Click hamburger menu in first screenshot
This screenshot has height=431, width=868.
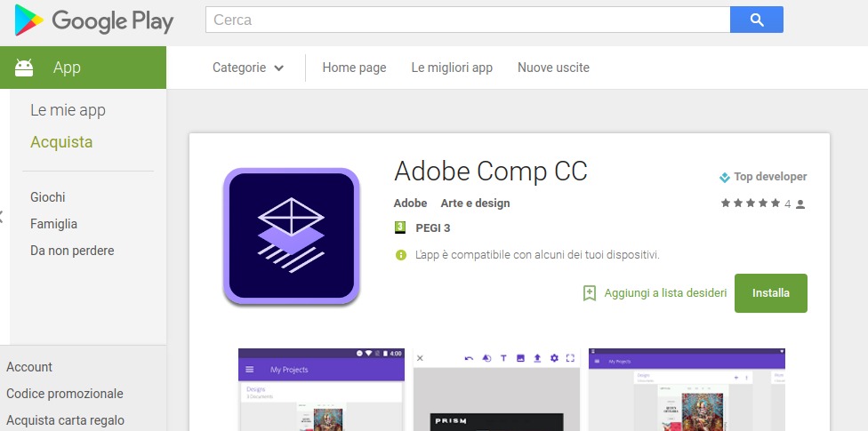(250, 370)
